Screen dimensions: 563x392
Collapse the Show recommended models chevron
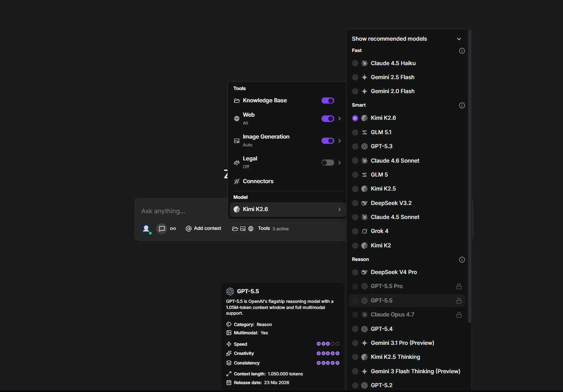pos(459,39)
